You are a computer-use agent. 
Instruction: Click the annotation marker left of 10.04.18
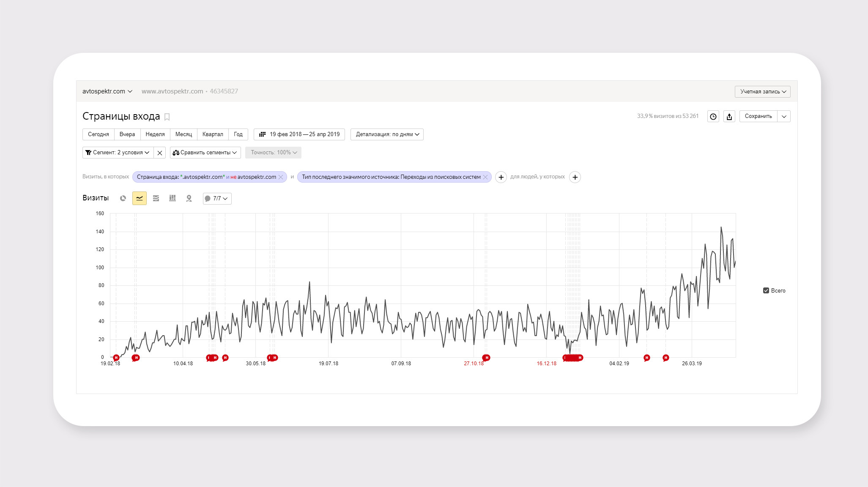coord(135,358)
